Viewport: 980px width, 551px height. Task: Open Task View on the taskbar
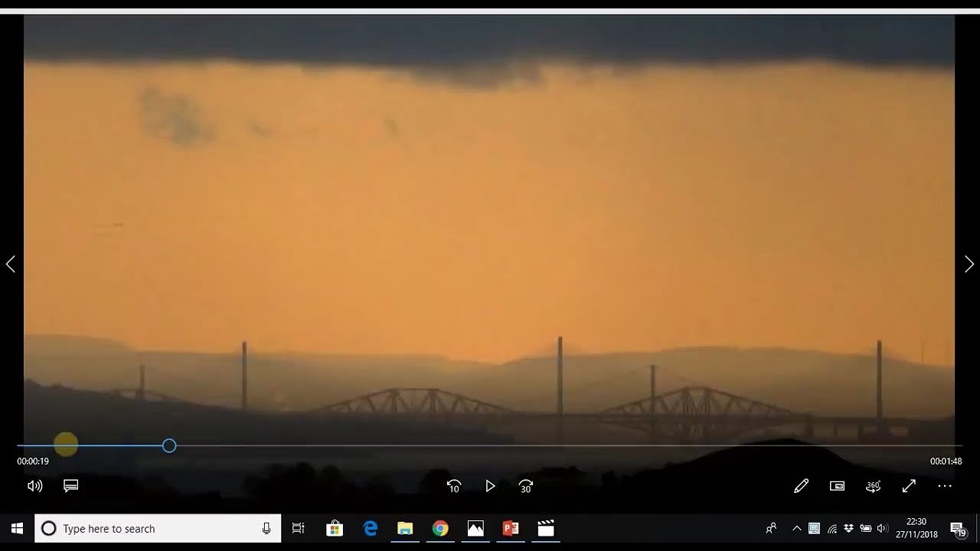pos(299,529)
